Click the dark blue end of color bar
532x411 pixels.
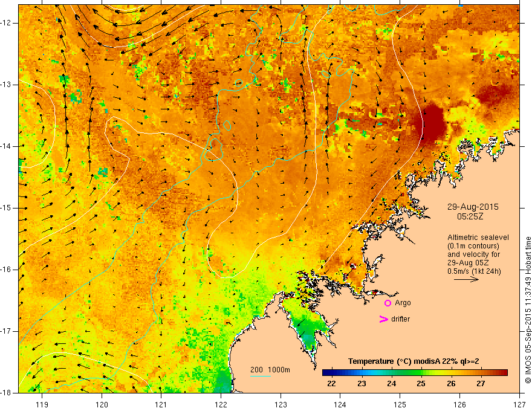(x=326, y=372)
